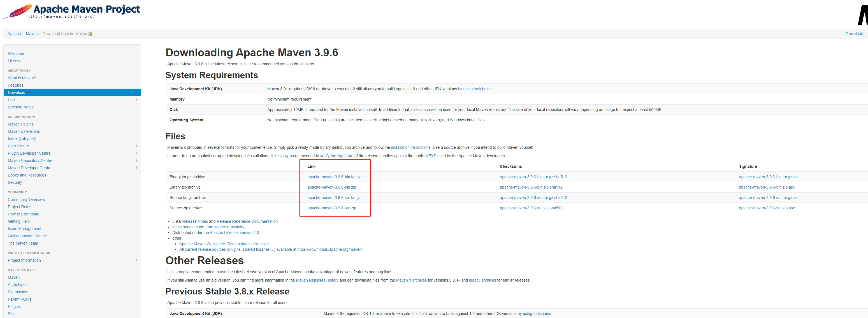Screen dimensions: 868x318
Task: Open Release Reference Documentation link
Action: 247,222
